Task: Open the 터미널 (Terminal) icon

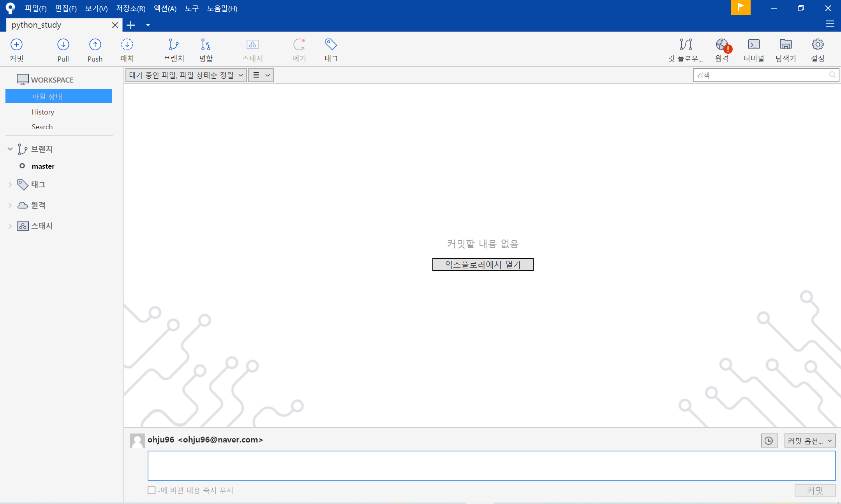Action: point(754,45)
